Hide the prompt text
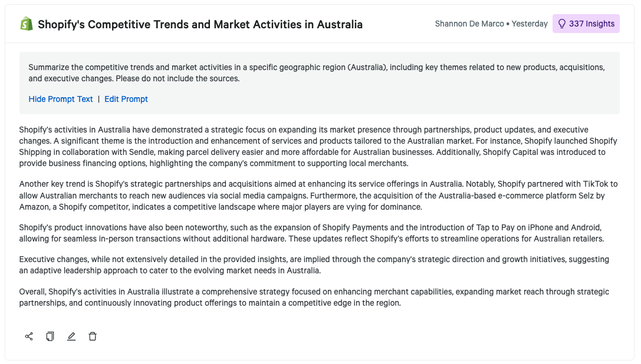641x364 pixels. pos(61,99)
